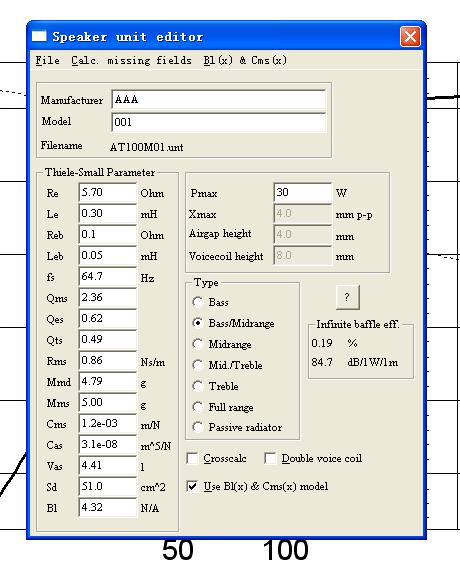This screenshot has width=460, height=570.
Task: Click the Mmd field showing 4.79
Action: click(108, 382)
